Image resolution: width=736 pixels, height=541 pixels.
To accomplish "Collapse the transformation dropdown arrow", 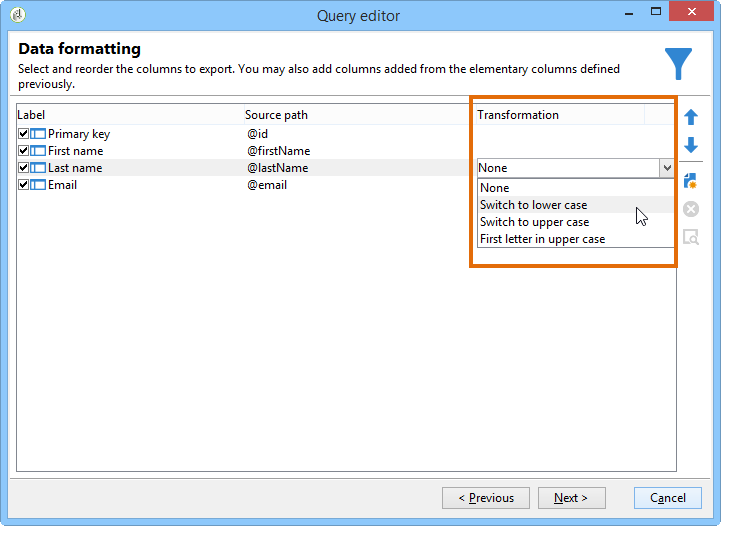I will pyautogui.click(x=667, y=168).
